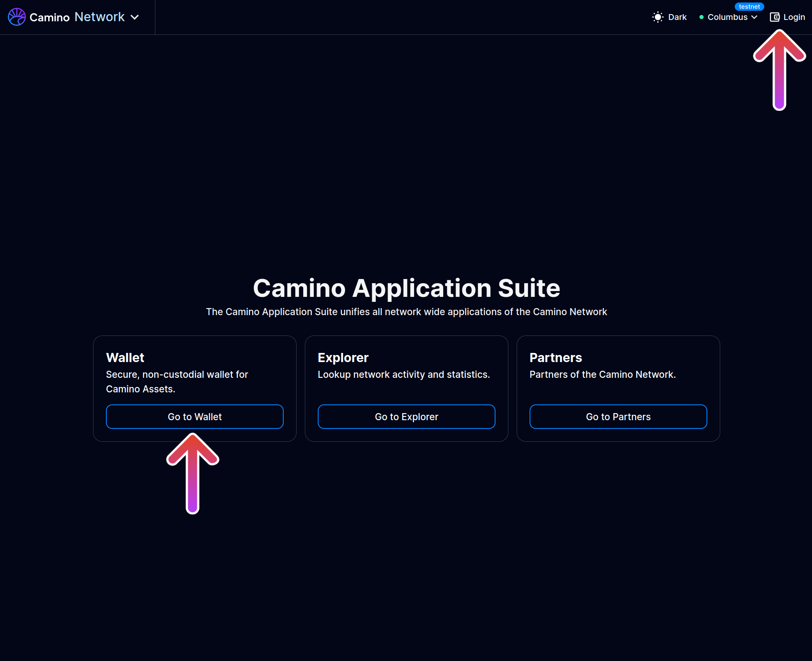Image resolution: width=812 pixels, height=661 pixels.
Task: Open the Go to Explorer button
Action: point(406,416)
